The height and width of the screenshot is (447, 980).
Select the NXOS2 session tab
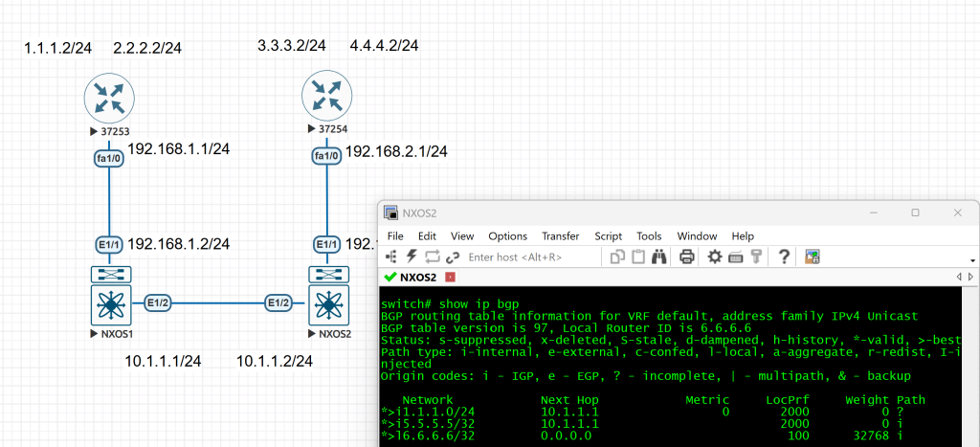pos(417,278)
